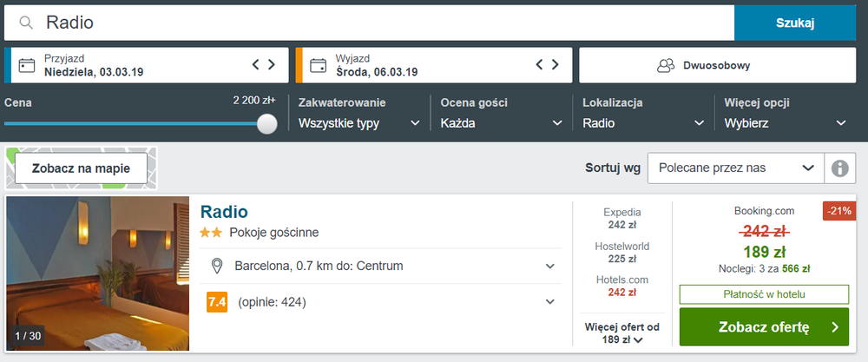Click the sorting info icon
The image size is (868, 362).
tap(839, 168)
